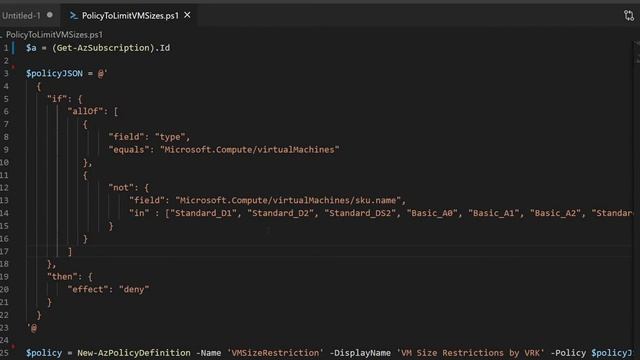Click "Basic_A2" in the size list
The image size is (640, 360).
556,213
